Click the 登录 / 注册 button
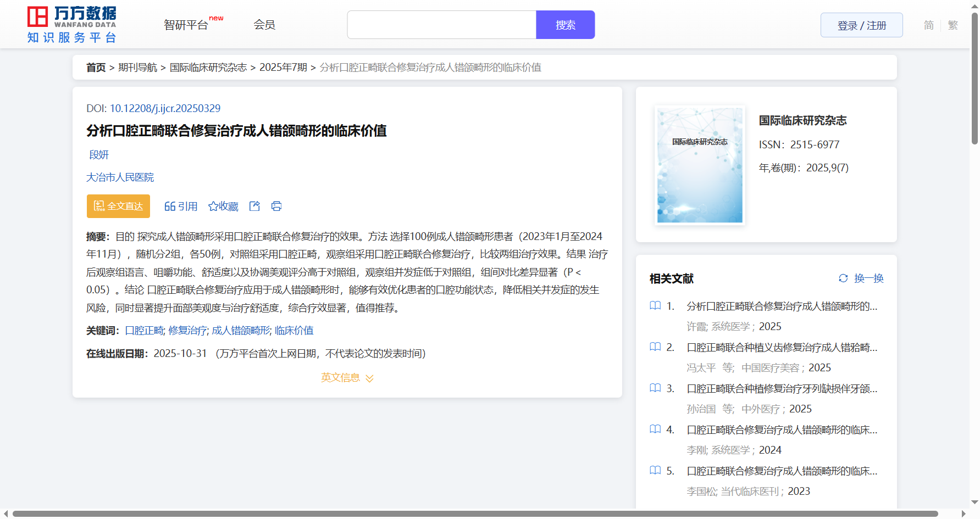980x519 pixels. (861, 25)
